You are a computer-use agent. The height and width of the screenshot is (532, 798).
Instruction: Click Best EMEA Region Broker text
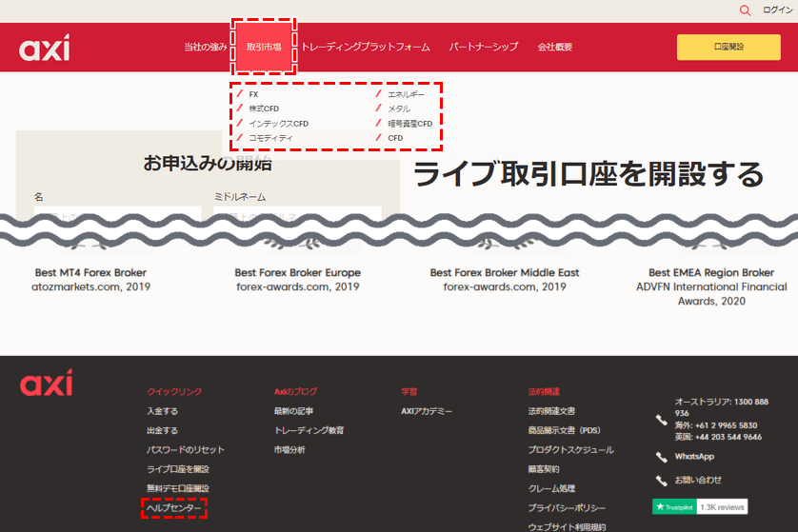click(711, 272)
